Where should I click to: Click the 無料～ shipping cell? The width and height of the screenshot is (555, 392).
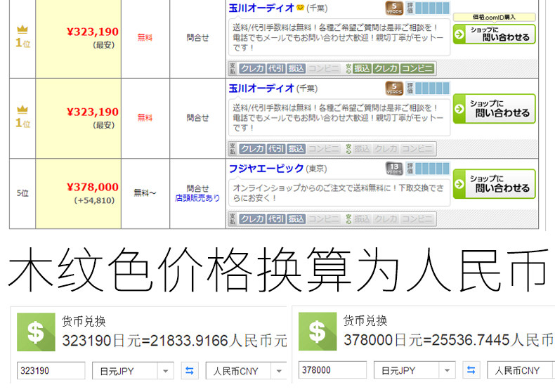[145, 192]
